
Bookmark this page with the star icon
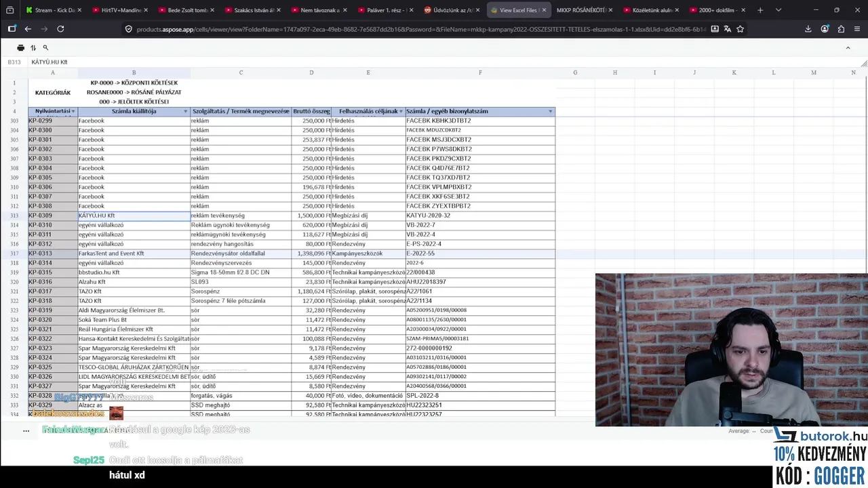click(741, 29)
